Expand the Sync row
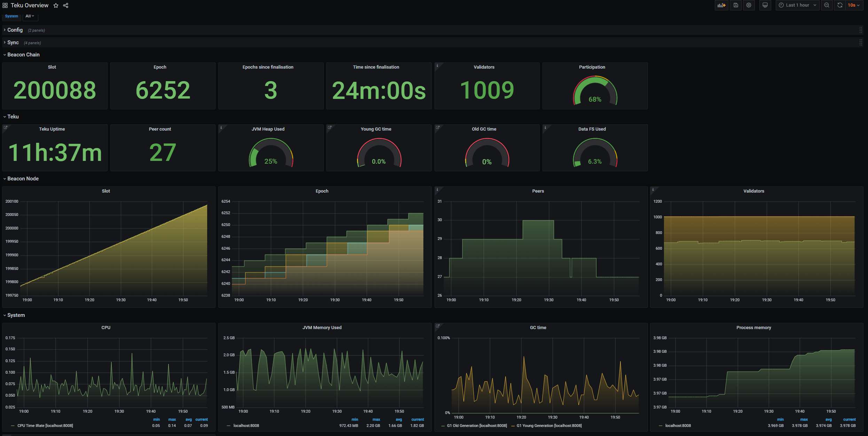Viewport: 868px width, 436px height. tap(13, 42)
